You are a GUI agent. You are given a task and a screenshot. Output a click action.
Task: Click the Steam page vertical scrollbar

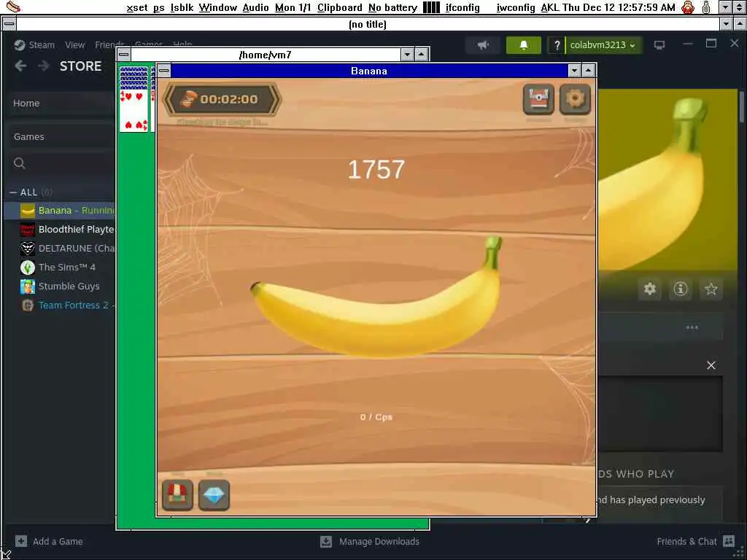(742, 106)
